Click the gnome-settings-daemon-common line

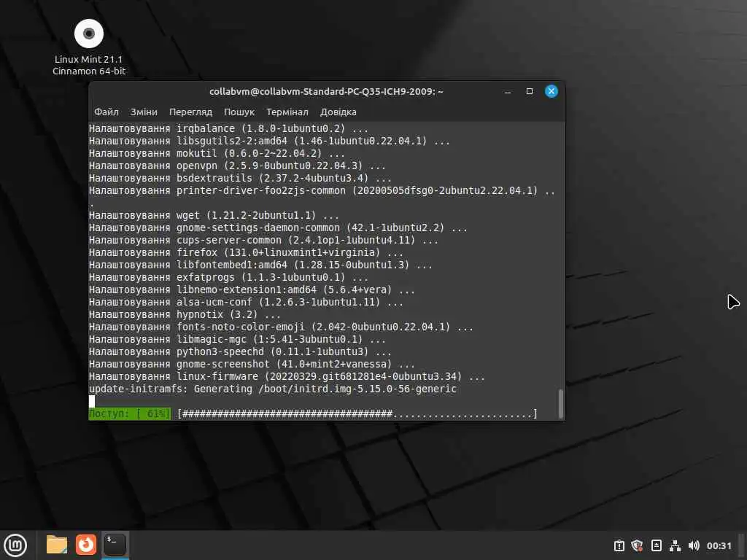tap(278, 227)
